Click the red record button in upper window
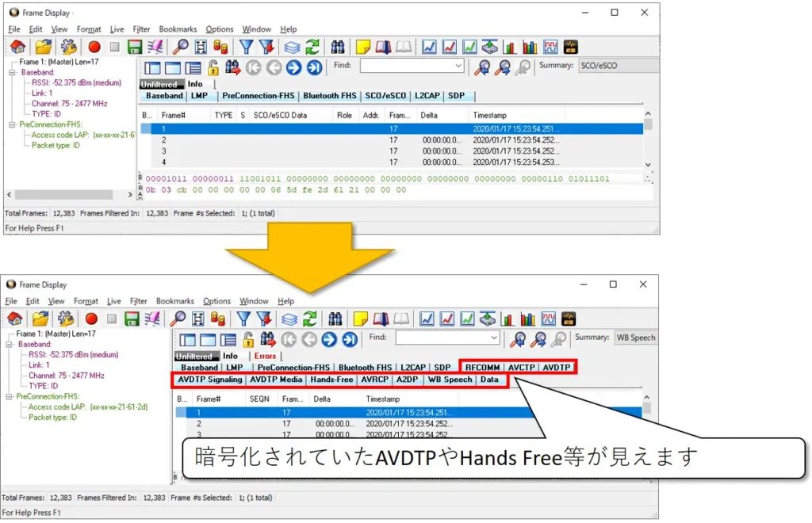The width and height of the screenshot is (812, 523). 94,47
